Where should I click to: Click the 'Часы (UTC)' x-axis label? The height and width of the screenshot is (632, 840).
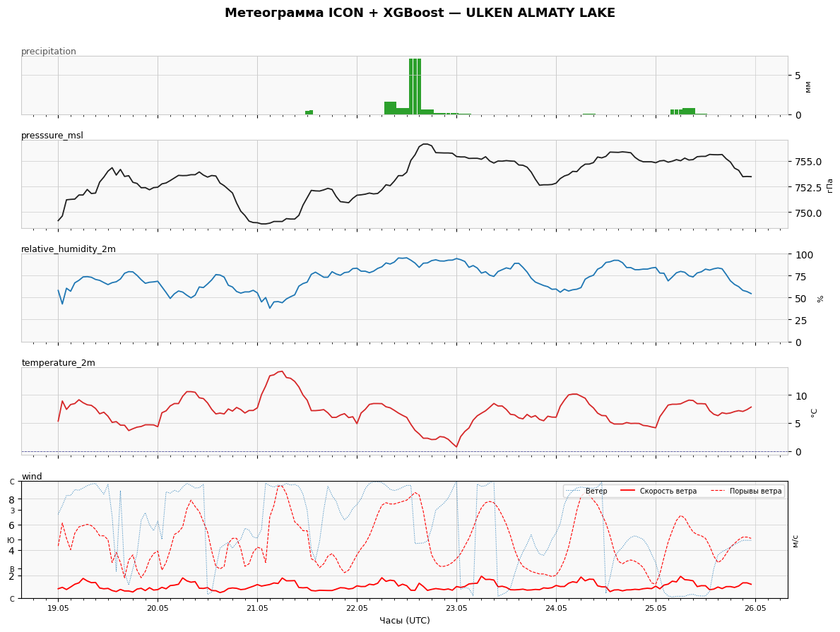[405, 620]
